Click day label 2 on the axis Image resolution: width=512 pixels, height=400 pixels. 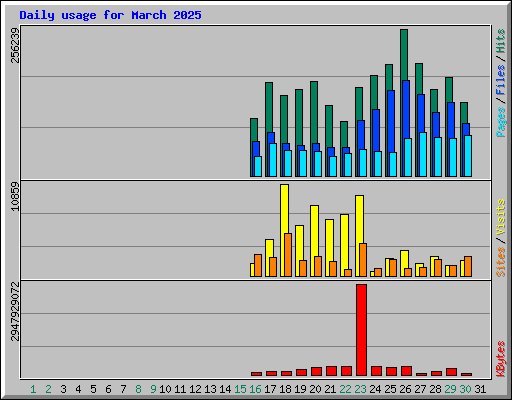[x=48, y=389]
